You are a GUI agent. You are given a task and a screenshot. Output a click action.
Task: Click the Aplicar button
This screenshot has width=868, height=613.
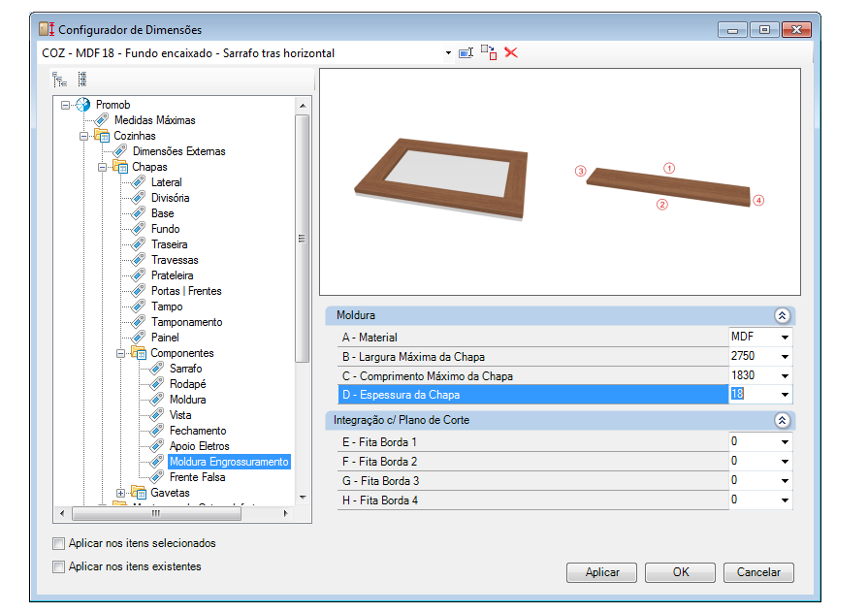pyautogui.click(x=601, y=572)
